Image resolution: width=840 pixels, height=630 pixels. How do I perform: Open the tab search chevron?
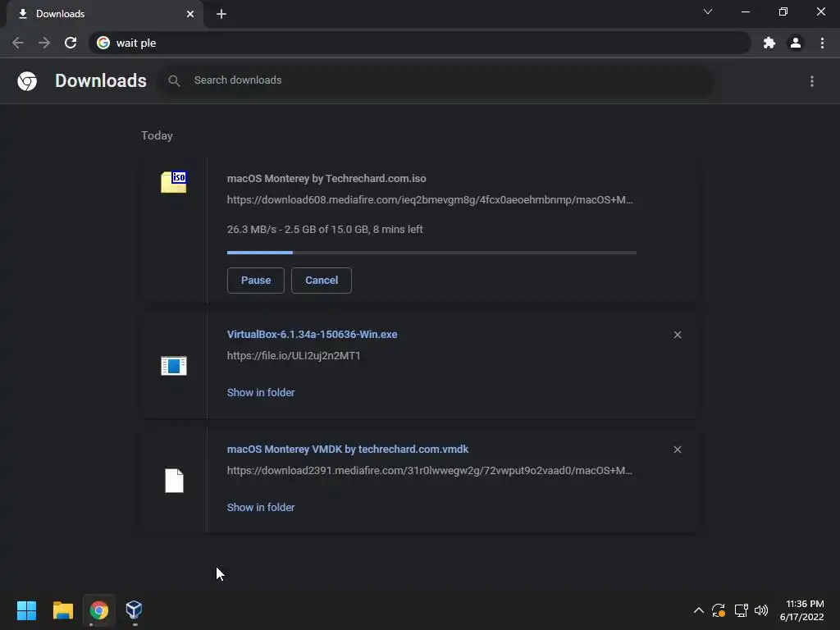click(x=708, y=11)
